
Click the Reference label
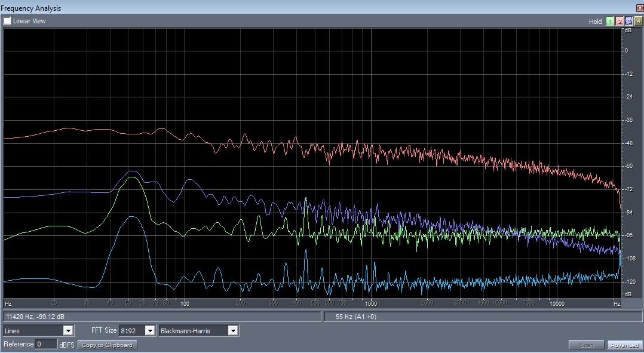19,344
